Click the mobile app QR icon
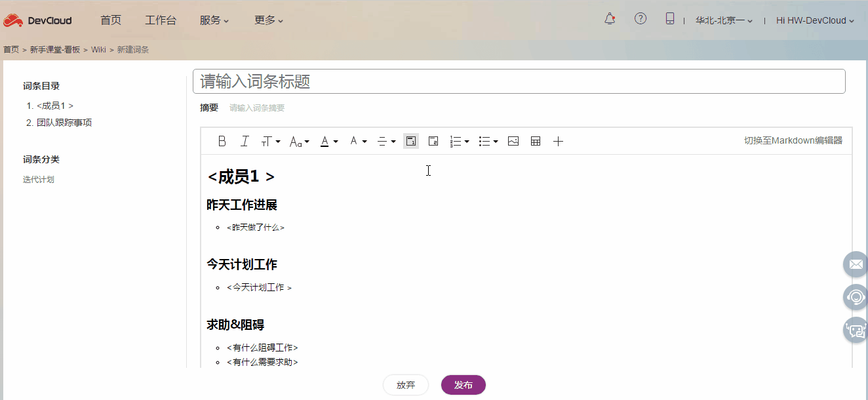This screenshot has width=868, height=400. tap(669, 19)
